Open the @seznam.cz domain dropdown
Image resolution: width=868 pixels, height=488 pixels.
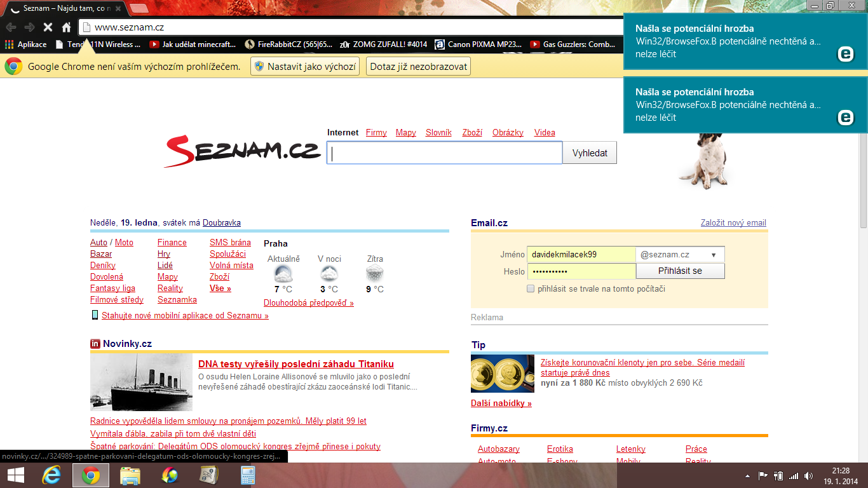(680, 255)
